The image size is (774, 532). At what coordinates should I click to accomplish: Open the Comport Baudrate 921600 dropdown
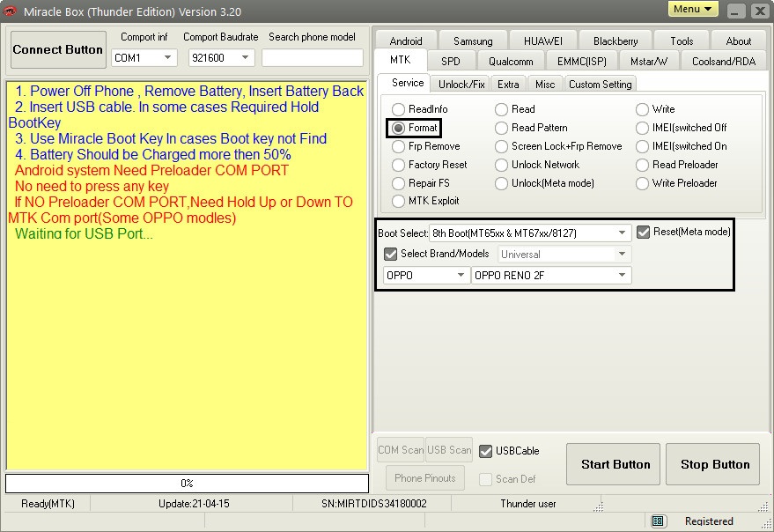click(x=221, y=58)
